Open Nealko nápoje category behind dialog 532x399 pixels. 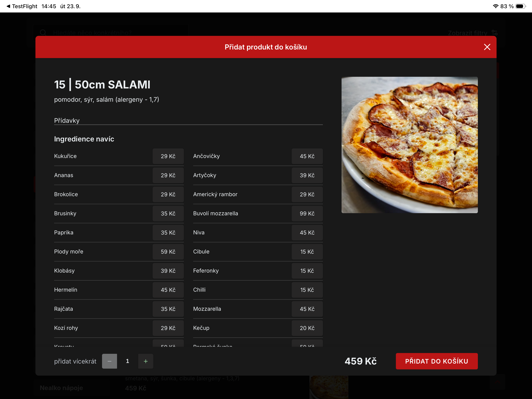(x=61, y=388)
